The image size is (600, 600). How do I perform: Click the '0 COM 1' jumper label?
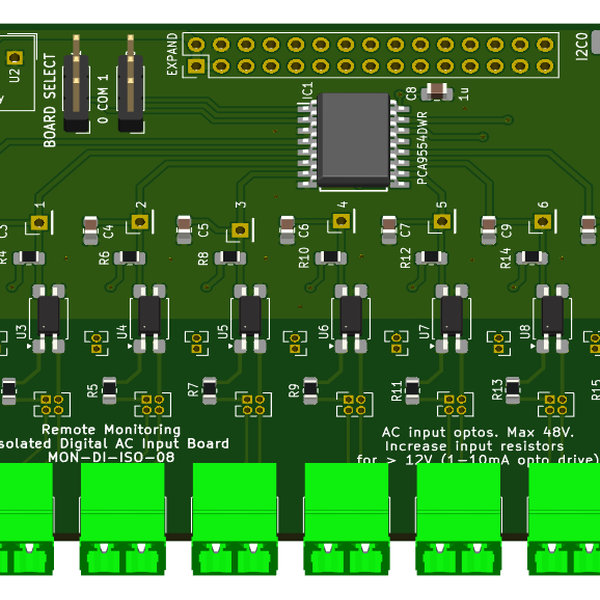[103, 99]
